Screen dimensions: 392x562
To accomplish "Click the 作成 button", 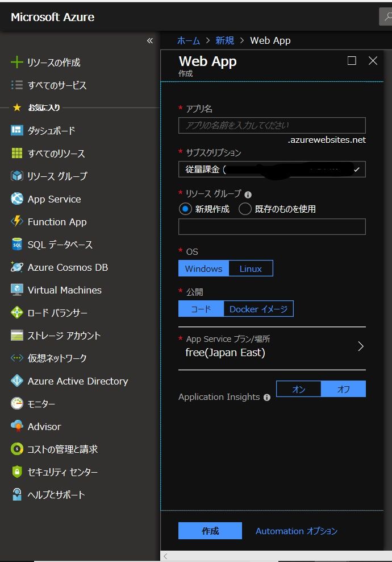I will (x=210, y=531).
